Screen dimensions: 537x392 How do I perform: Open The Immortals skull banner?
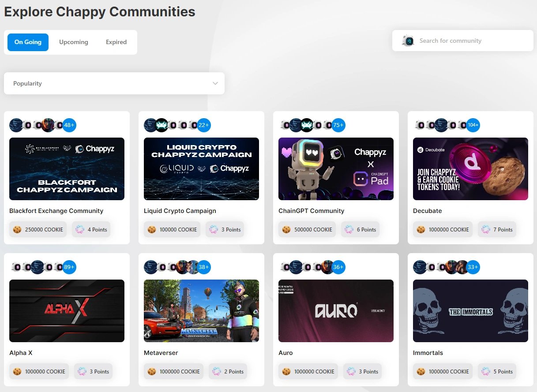tap(470, 311)
